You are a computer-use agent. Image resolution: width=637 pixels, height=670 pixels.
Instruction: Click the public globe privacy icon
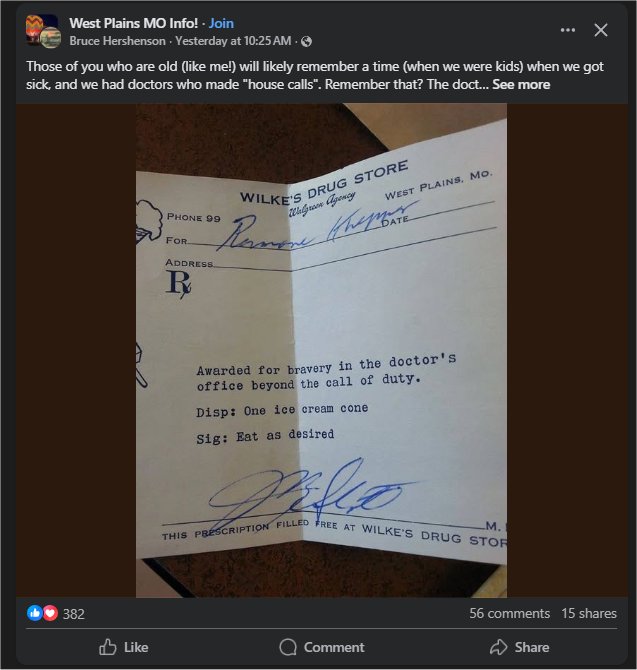pos(306,41)
